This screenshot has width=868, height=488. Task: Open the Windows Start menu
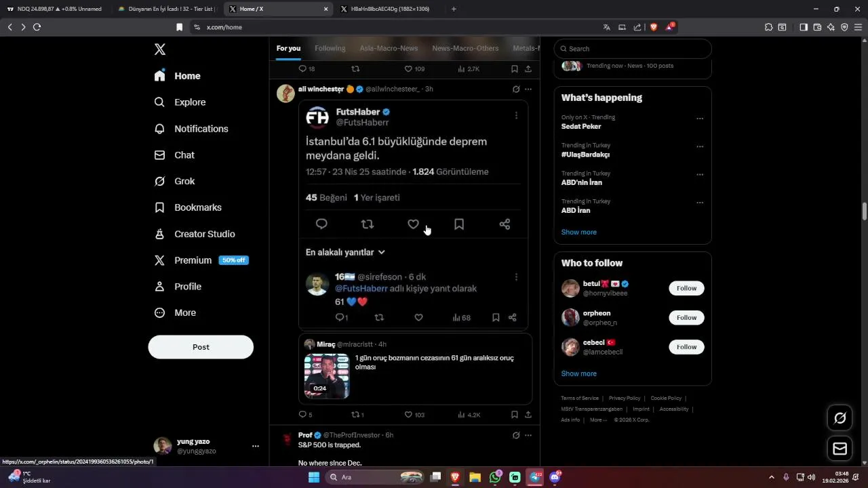[x=314, y=477]
